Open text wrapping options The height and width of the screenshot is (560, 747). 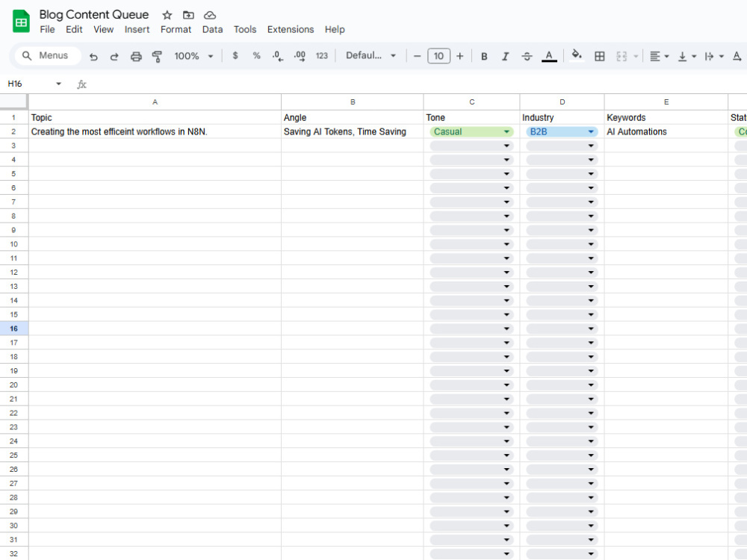[714, 57]
